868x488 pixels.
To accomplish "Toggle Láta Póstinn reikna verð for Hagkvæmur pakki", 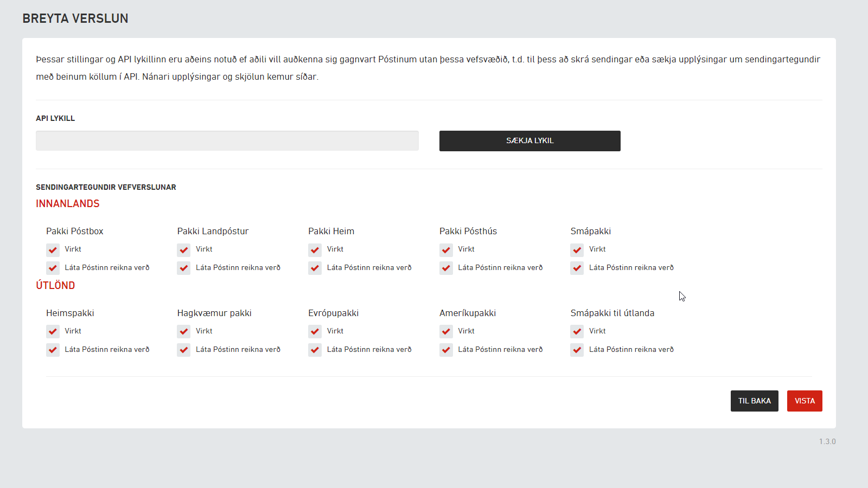I will click(x=184, y=350).
